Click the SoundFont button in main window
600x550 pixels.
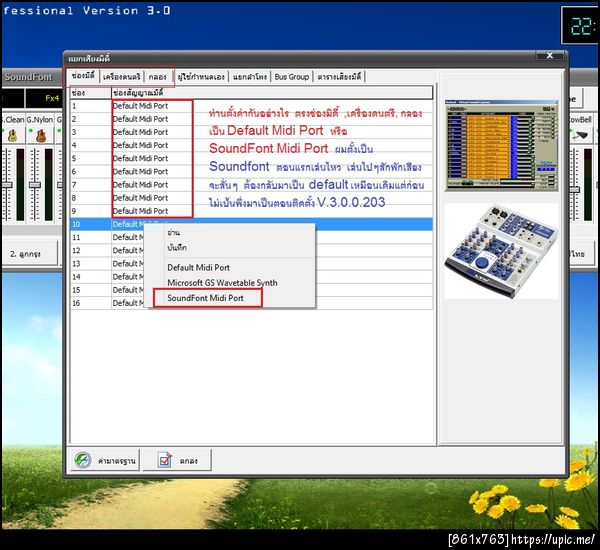click(29, 77)
